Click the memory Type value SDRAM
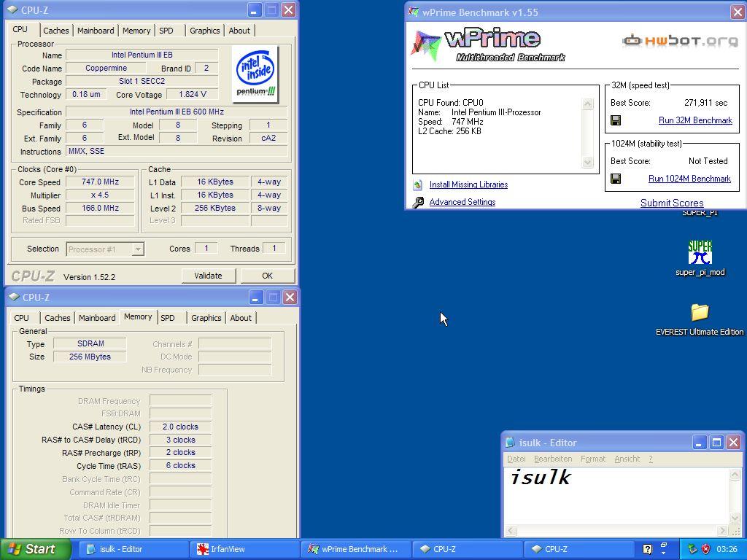This screenshot has height=560, width=747. coord(90,344)
